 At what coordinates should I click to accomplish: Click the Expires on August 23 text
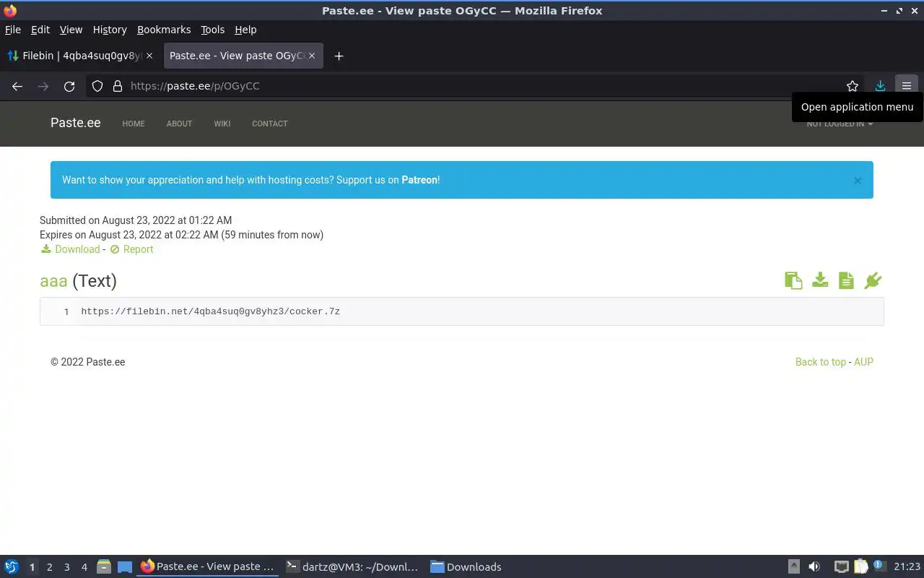click(x=181, y=235)
